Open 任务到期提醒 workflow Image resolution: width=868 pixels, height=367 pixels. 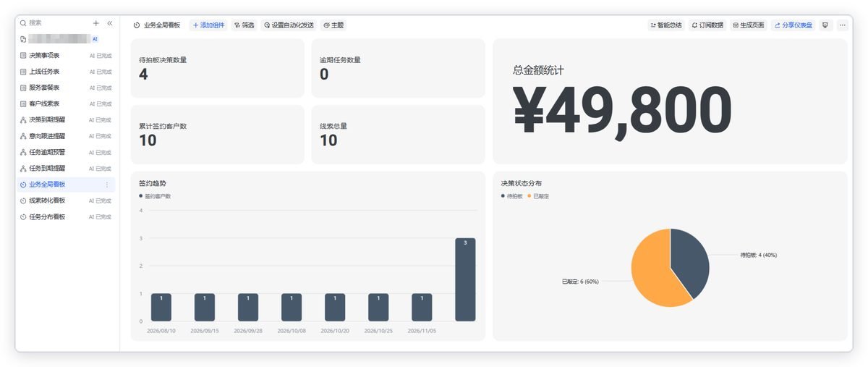[x=66, y=168]
